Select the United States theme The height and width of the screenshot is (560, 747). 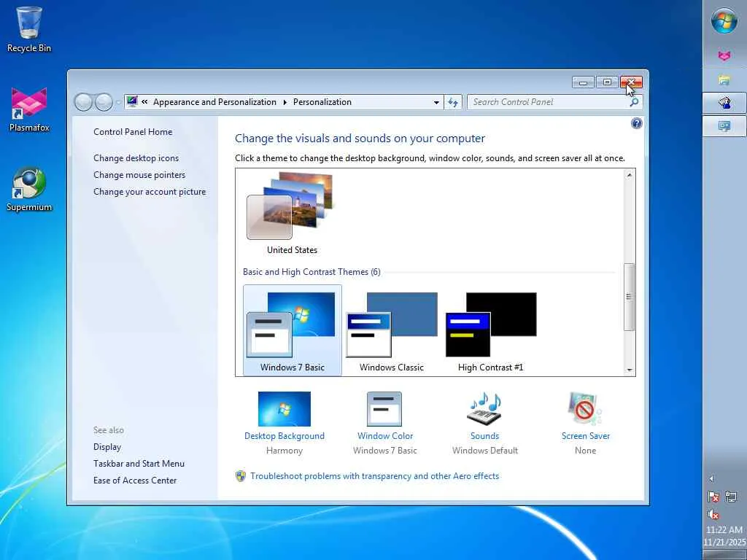[292, 213]
